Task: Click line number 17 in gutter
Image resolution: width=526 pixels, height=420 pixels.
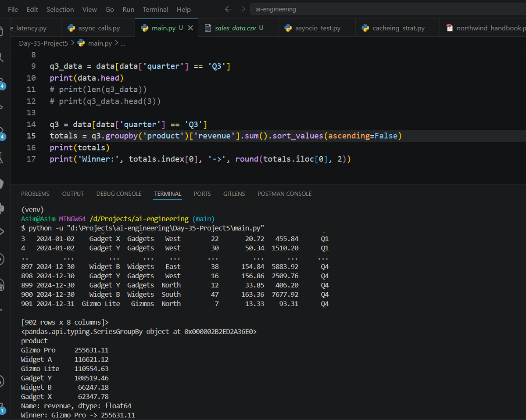Action: point(31,159)
